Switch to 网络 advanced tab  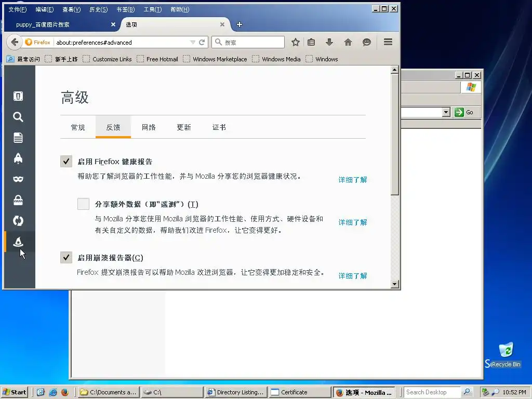pos(149,127)
